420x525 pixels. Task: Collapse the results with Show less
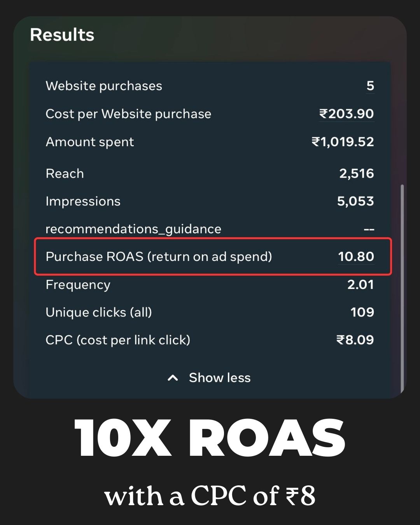(x=219, y=378)
